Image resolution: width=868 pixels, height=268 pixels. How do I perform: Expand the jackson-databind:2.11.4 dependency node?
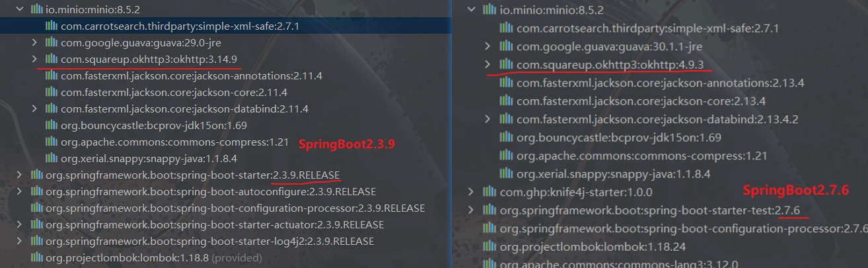(x=34, y=109)
